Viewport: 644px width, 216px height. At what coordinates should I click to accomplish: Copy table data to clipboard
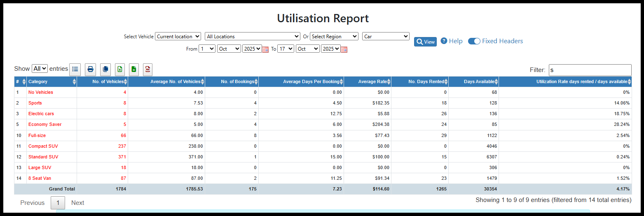105,69
